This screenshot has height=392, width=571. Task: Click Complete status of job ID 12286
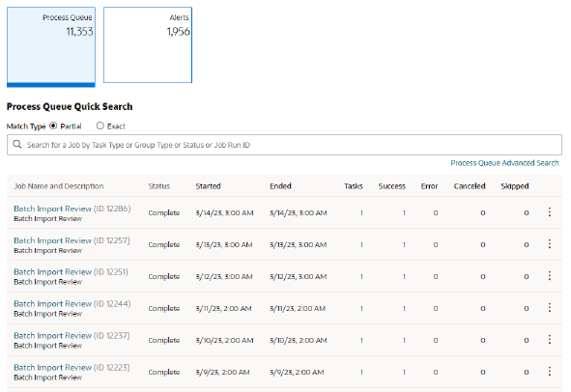(164, 212)
